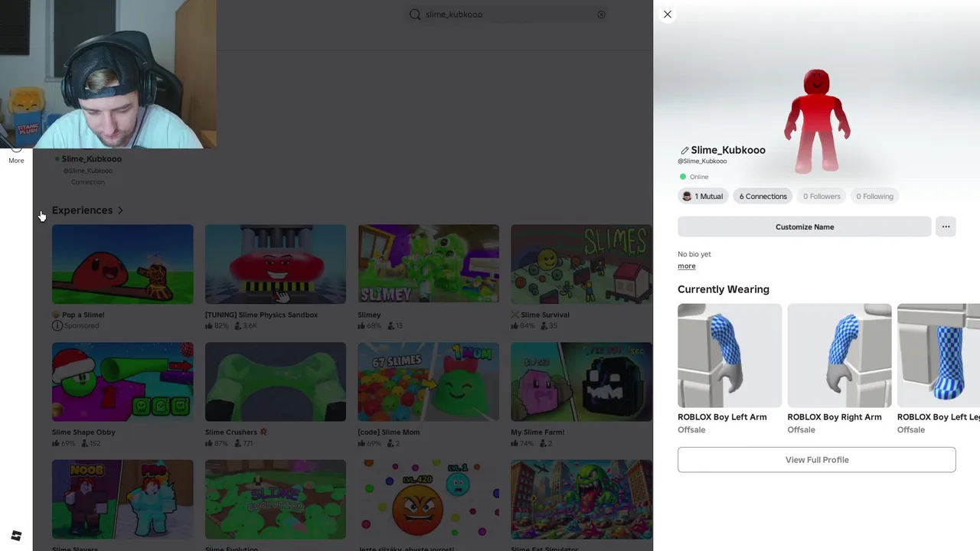Click the No bio yet text
This screenshot has width=980, height=551.
[x=694, y=254]
